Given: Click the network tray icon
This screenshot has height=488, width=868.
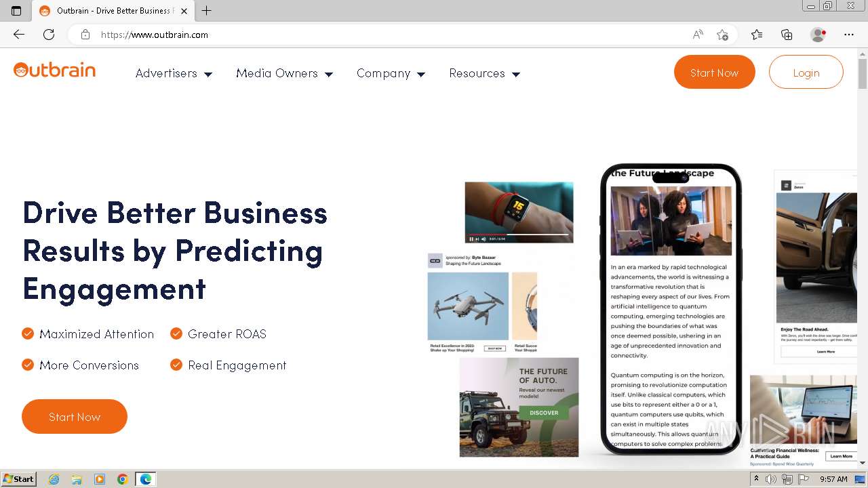Looking at the screenshot, I should tap(787, 479).
